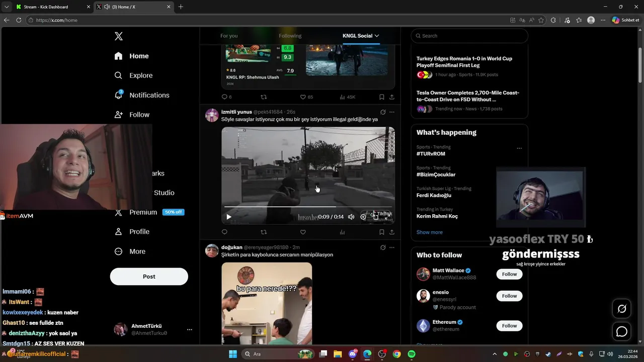Viewport: 644px width, 362px height.
Task: Open the Ferdi Kadıoğlu trend
Action: point(434,195)
